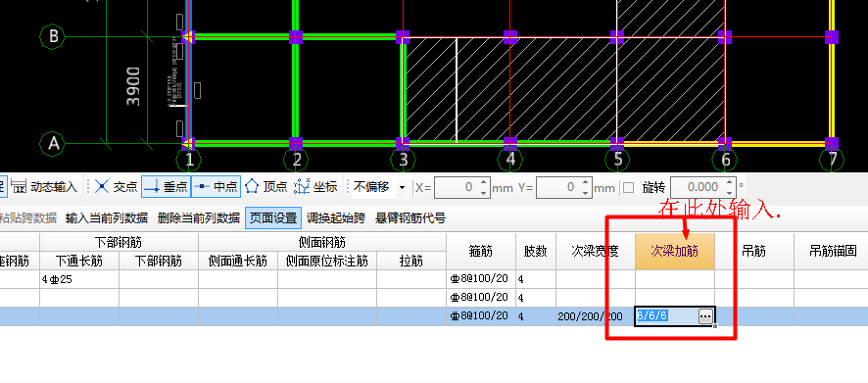Image resolution: width=868 pixels, height=383 pixels.
Task: Enable 交点 intersection snap
Action: pos(116,187)
